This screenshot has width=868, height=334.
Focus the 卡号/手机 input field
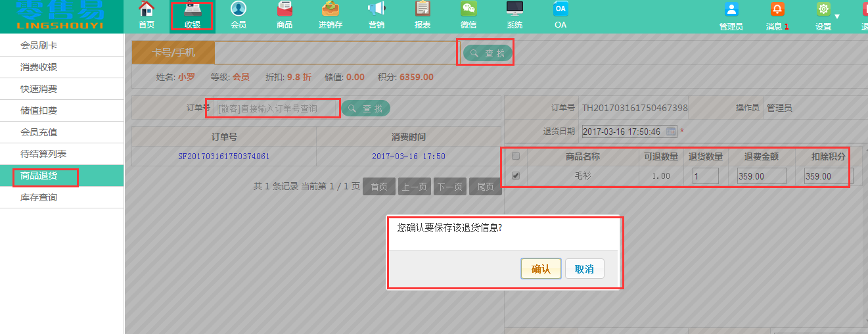[336, 53]
